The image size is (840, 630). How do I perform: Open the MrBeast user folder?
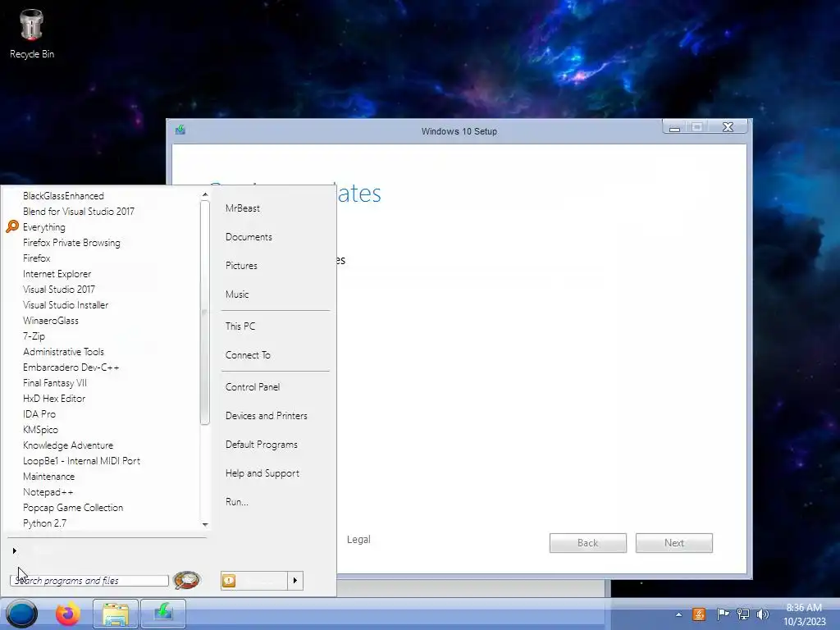point(242,208)
